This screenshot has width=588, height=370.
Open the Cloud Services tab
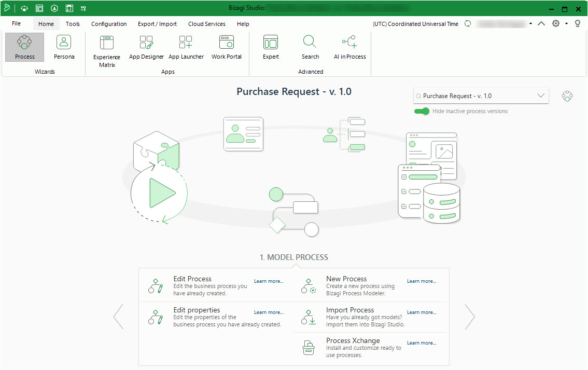point(206,24)
